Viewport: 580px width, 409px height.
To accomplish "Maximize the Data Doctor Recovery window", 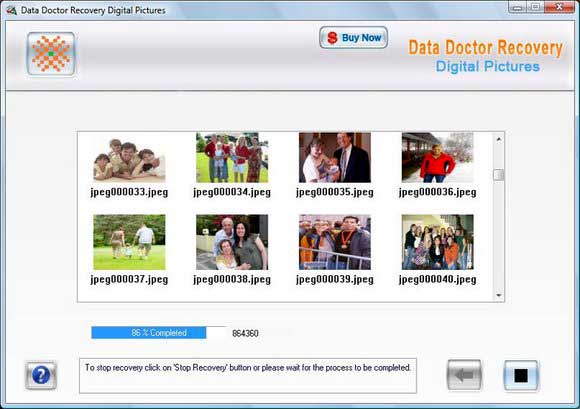I will [x=535, y=7].
